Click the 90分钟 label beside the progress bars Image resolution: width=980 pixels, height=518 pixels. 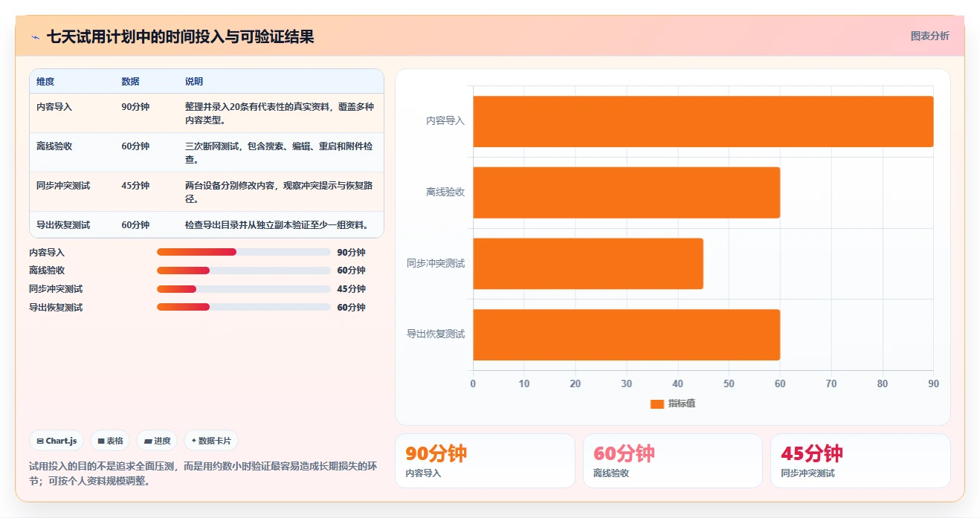click(x=351, y=253)
